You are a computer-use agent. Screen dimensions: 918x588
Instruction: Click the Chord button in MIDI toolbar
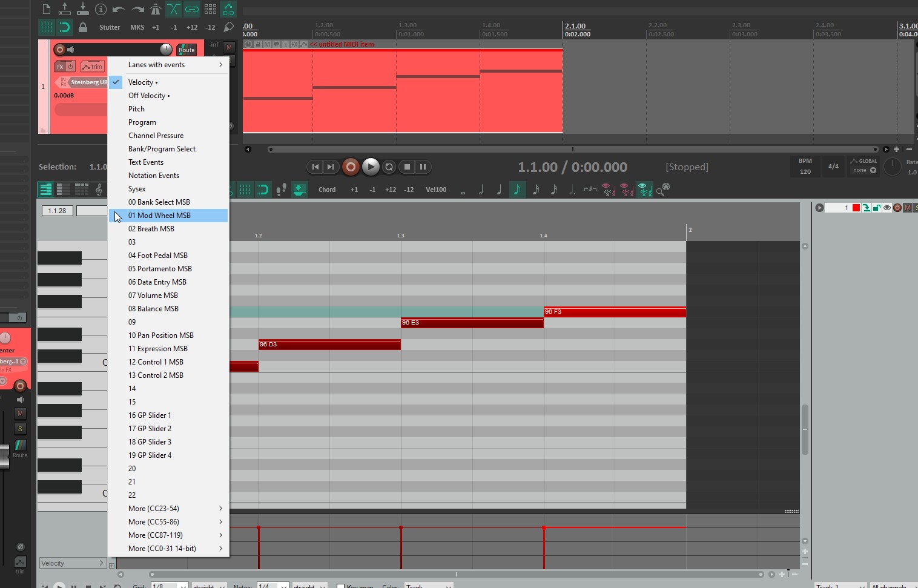pos(327,190)
